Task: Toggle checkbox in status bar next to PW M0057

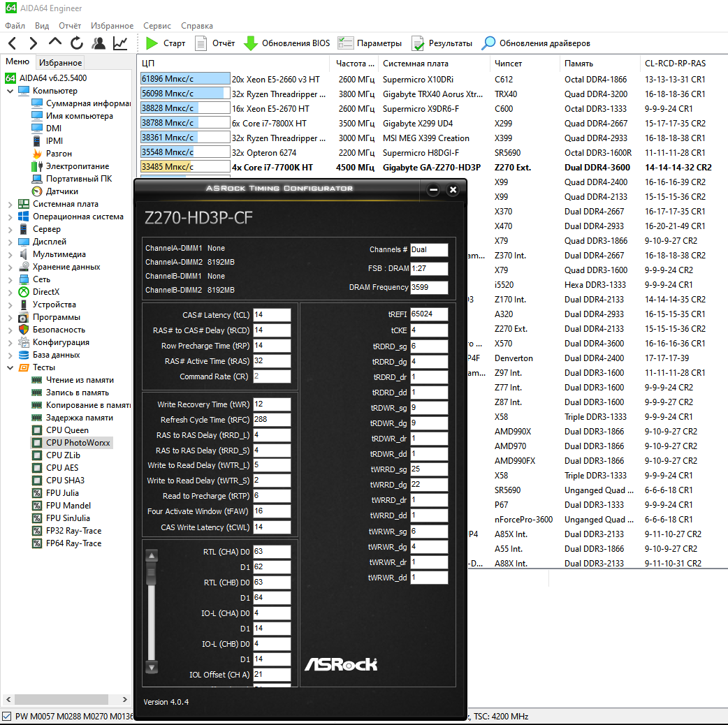Action: [7, 716]
